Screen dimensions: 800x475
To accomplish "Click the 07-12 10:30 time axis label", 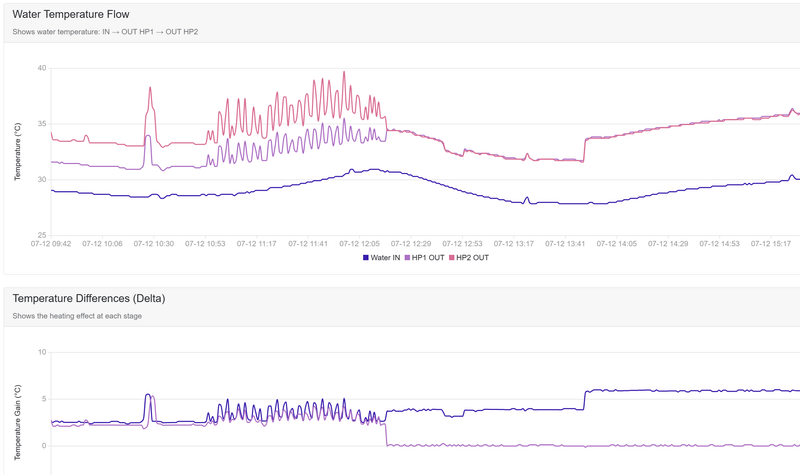I will [153, 243].
